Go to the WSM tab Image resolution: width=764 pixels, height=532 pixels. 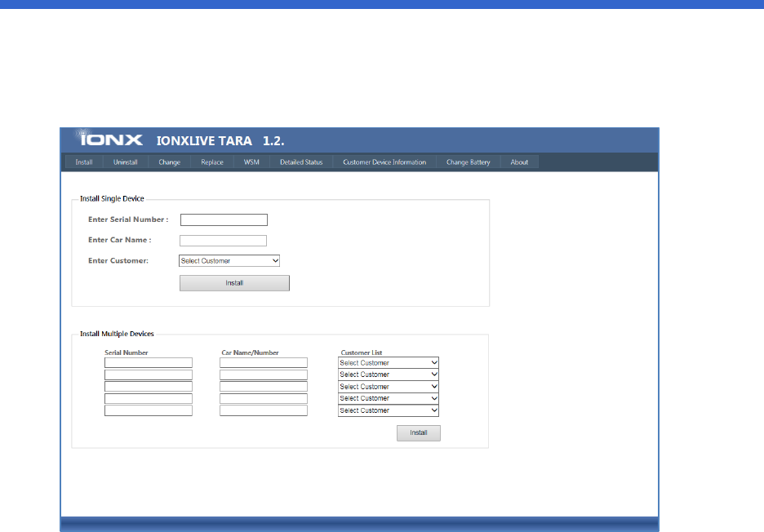coord(251,162)
